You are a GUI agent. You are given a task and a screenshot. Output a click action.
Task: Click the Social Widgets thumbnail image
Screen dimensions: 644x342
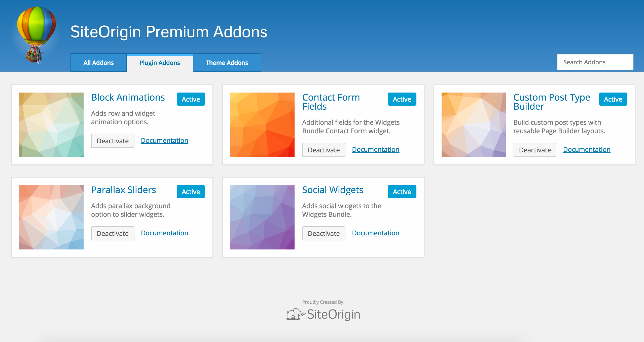click(x=262, y=217)
